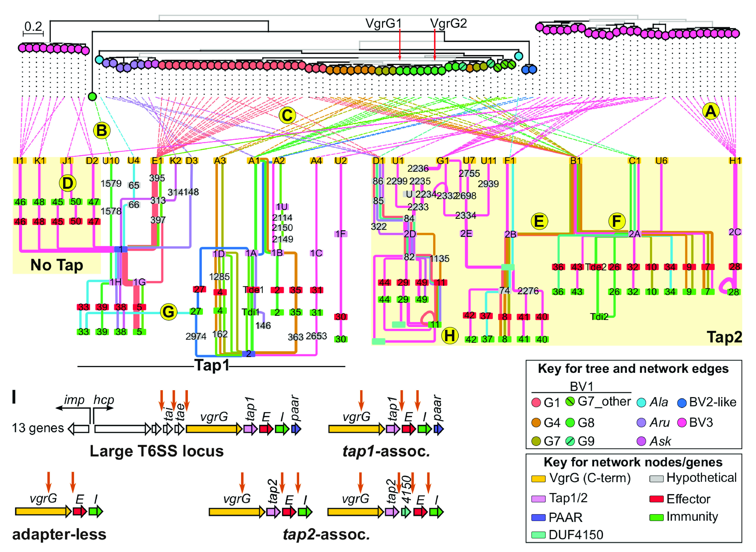Click the Effector red legend box
Screen dimensions: 756x552
657,499
